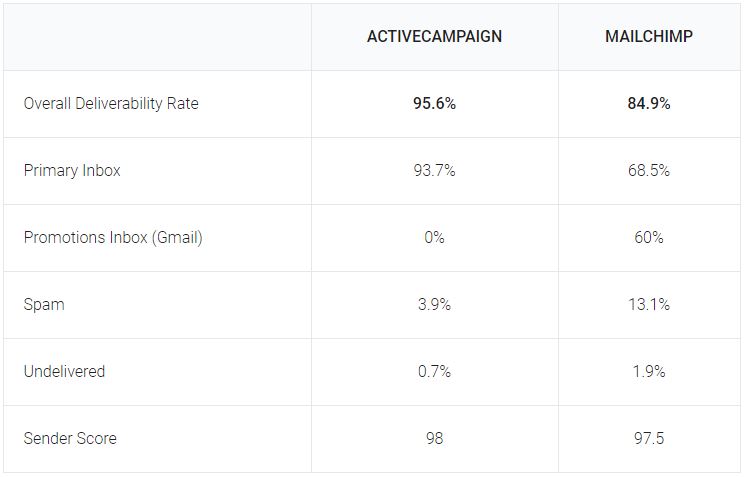Click the 1.9% undelivered cell

pyautogui.click(x=649, y=372)
